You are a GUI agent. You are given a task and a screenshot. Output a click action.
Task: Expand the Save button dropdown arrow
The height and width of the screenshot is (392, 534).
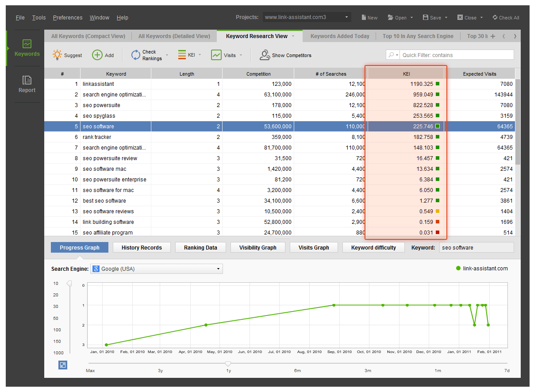[x=446, y=18]
